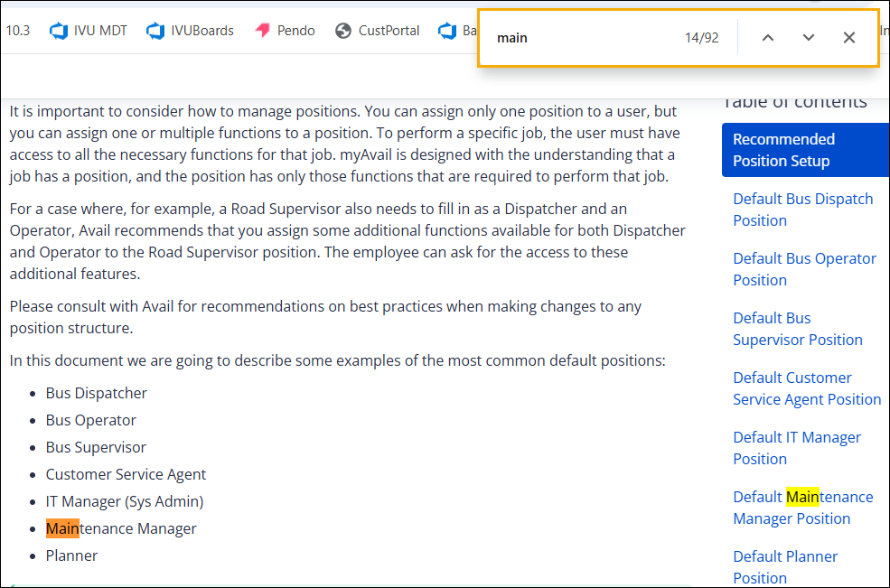
Task: Open the 10.3 bookmark
Action: 17,31
